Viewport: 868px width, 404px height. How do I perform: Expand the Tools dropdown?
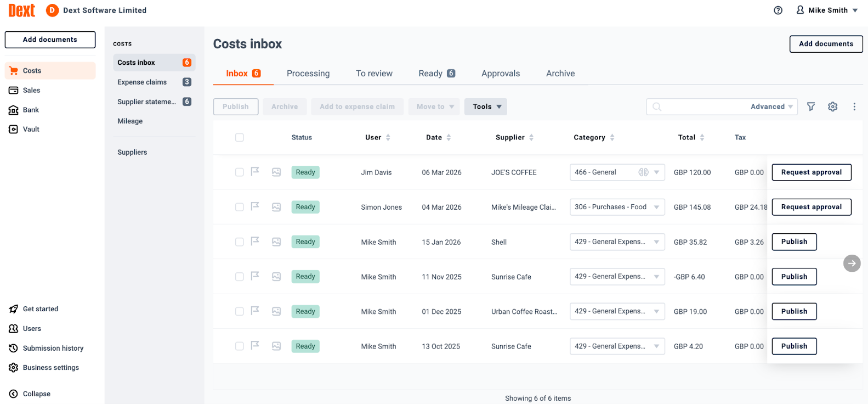click(x=486, y=106)
